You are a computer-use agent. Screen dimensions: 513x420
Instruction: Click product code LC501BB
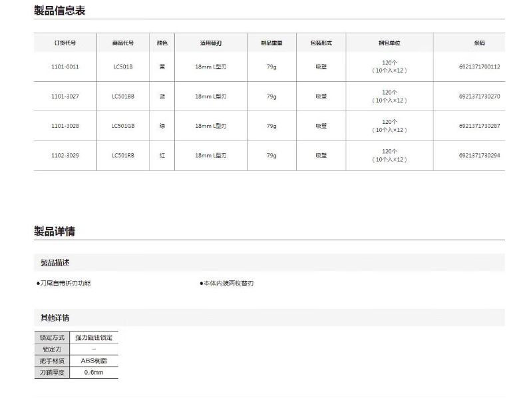pyautogui.click(x=123, y=97)
